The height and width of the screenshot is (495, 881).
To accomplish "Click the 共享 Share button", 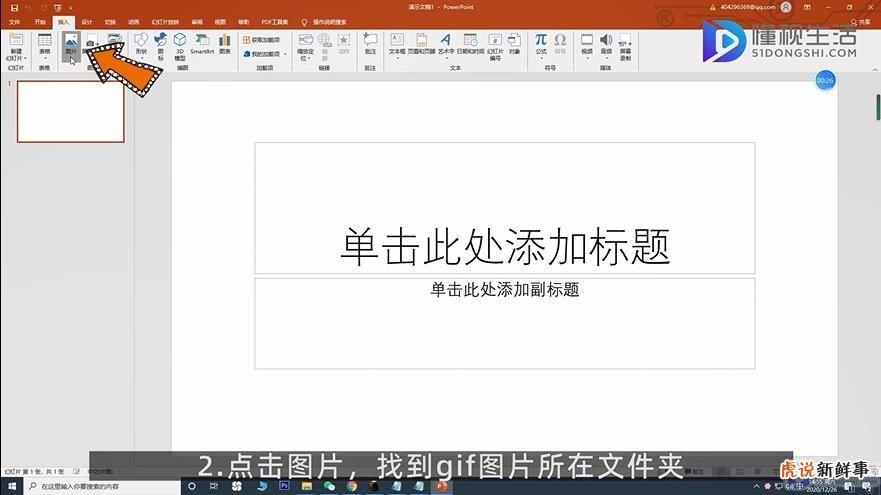I will [860, 22].
